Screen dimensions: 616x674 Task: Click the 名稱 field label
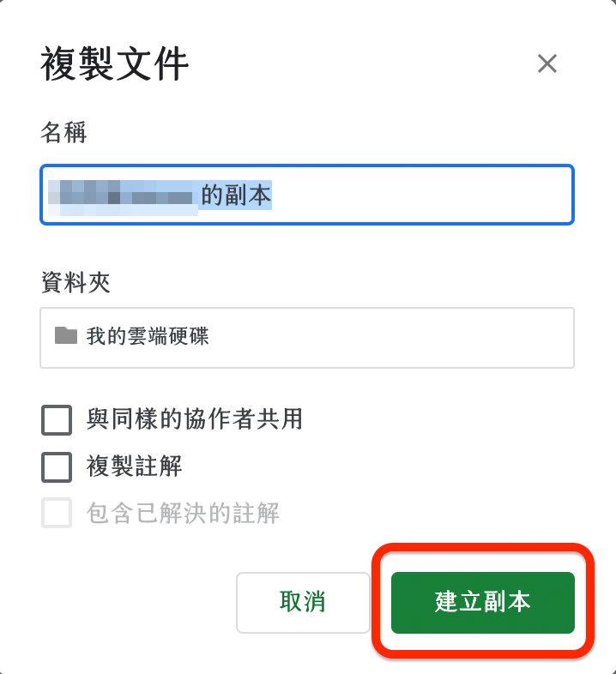(63, 133)
